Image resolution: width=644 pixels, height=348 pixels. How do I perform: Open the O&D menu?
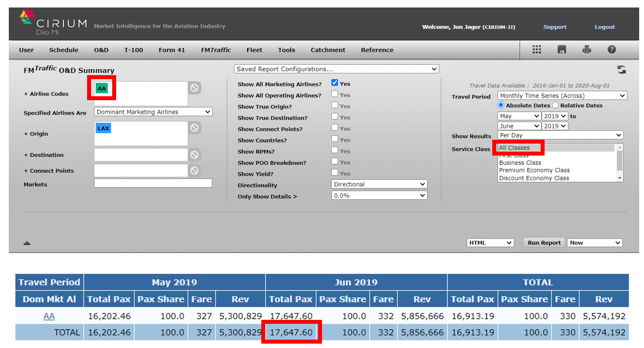101,50
